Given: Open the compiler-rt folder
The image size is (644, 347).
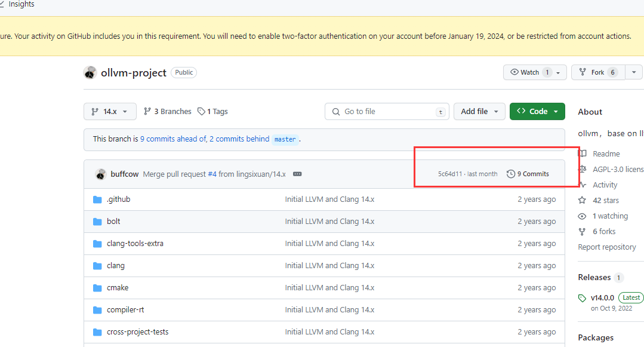Looking at the screenshot, I should [x=125, y=310].
